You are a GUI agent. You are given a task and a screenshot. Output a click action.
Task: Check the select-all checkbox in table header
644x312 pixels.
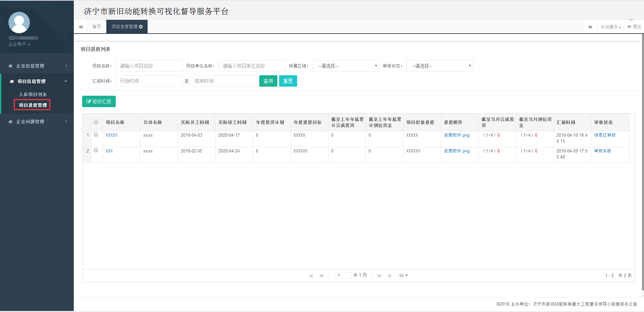coord(96,122)
